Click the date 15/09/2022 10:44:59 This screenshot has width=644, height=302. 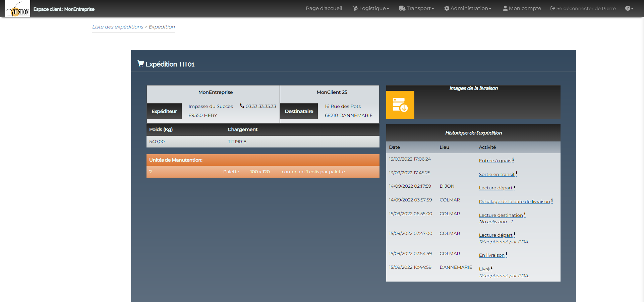[x=410, y=267]
